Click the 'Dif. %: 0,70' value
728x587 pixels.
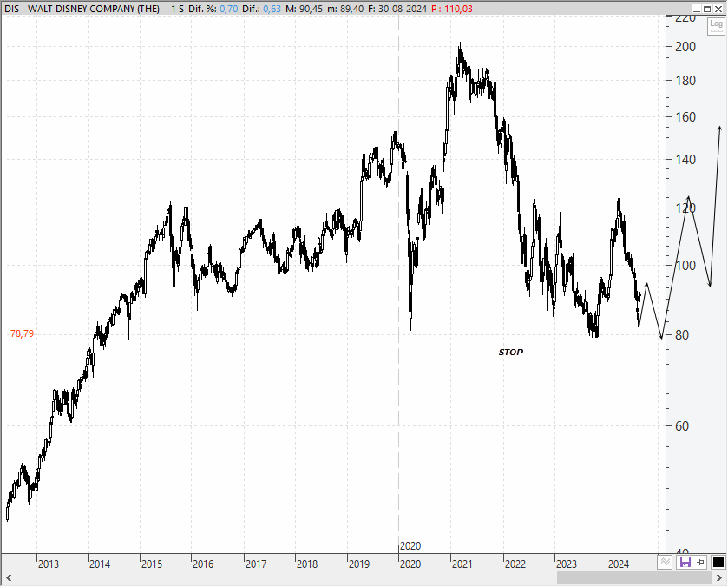coord(213,9)
